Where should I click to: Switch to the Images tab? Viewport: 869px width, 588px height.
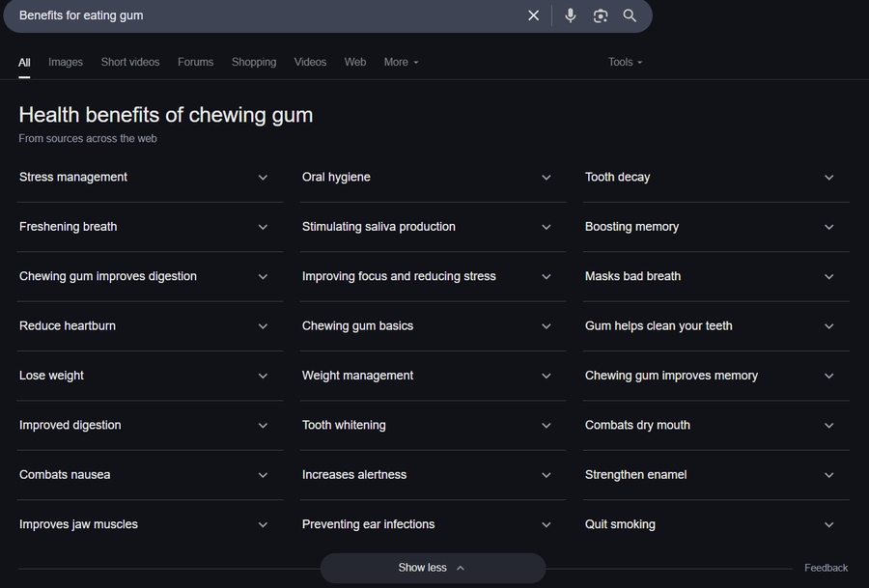click(66, 62)
